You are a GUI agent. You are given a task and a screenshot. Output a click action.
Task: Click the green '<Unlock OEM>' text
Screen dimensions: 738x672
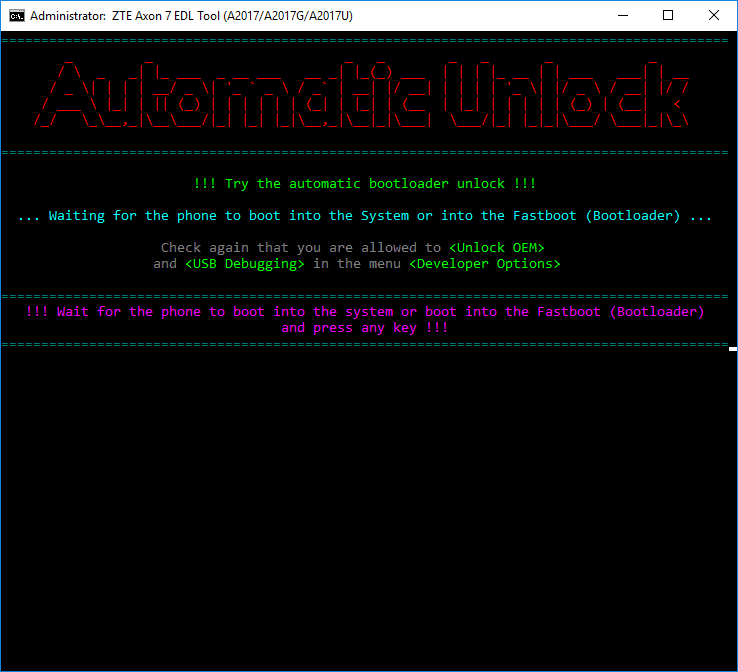[x=497, y=248]
